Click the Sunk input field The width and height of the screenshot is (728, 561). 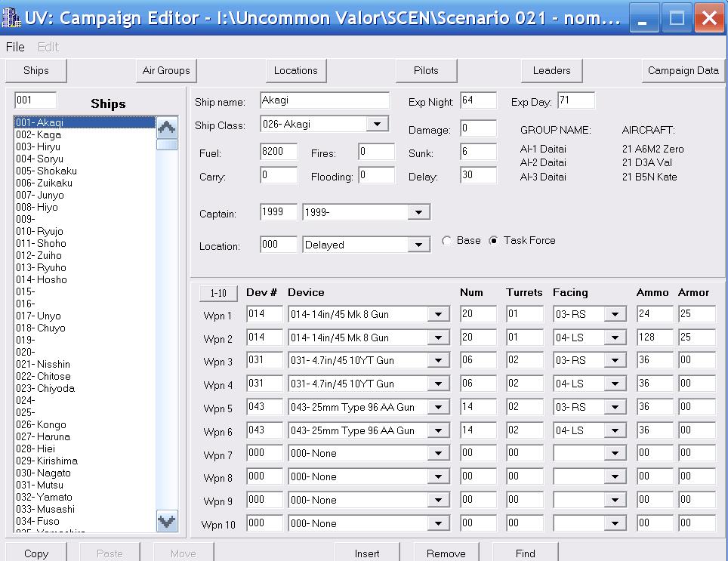click(478, 152)
